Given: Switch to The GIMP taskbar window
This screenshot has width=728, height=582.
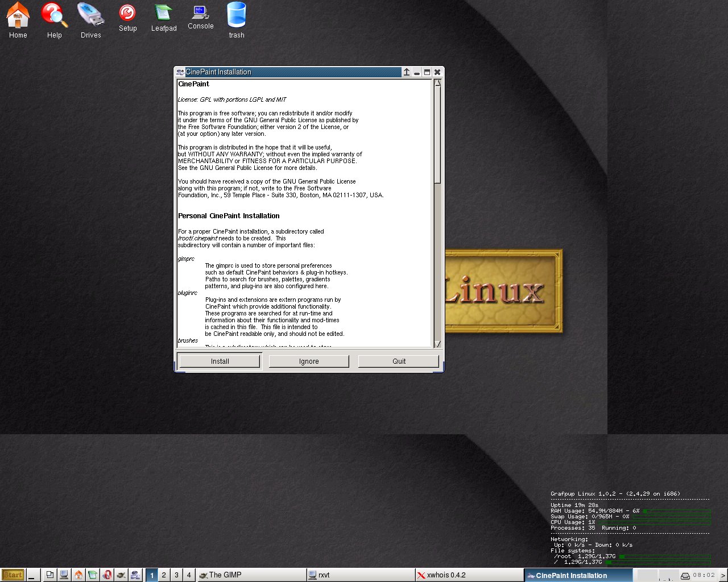Looking at the screenshot, I should pyautogui.click(x=251, y=575).
